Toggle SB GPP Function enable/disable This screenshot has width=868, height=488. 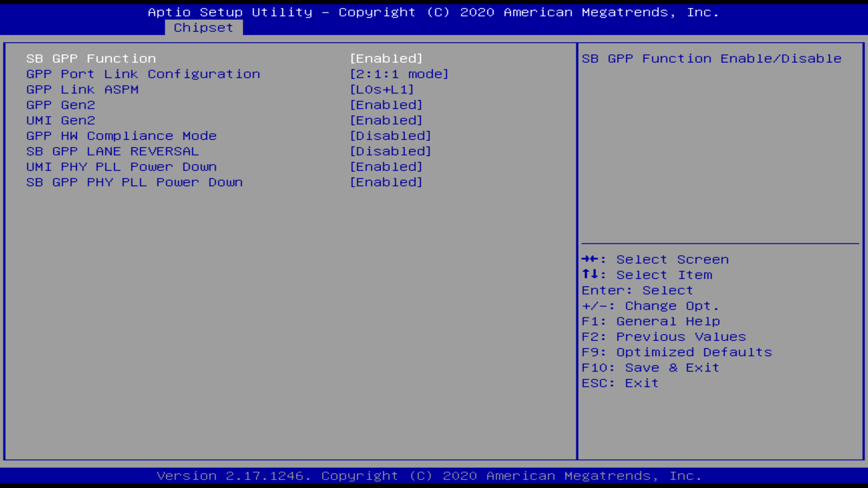coord(387,58)
